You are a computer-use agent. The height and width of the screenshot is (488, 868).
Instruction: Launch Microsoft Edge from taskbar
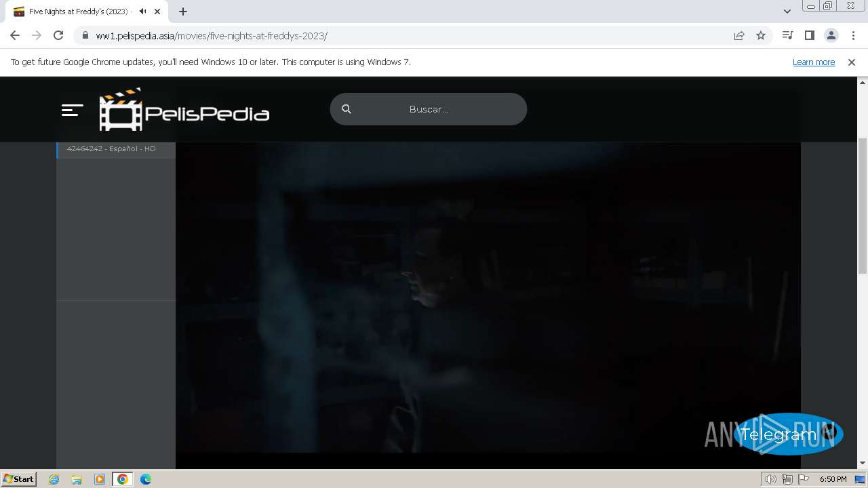pyautogui.click(x=146, y=479)
